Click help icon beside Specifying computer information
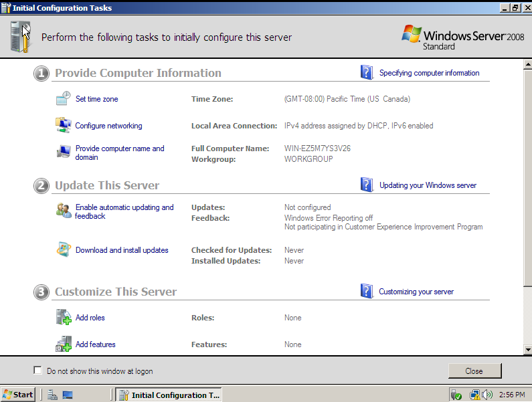Screen dimensions: 532x402 pyautogui.click(x=367, y=72)
